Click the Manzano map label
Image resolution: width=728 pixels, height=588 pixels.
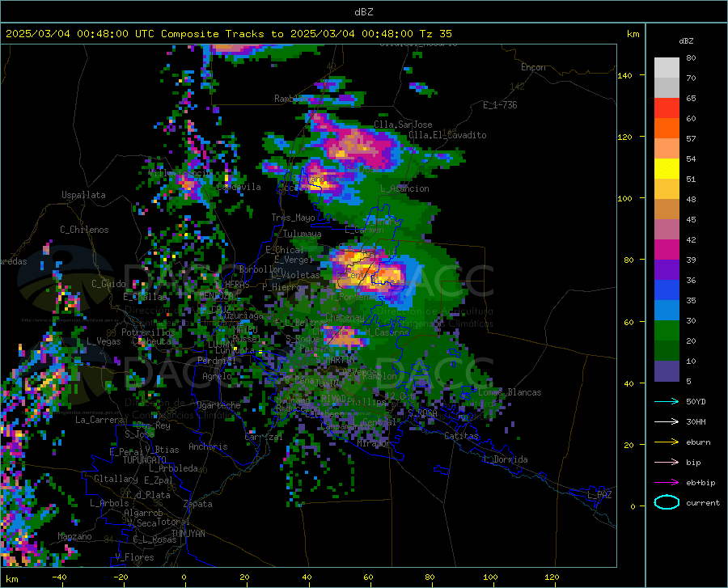[x=74, y=536]
